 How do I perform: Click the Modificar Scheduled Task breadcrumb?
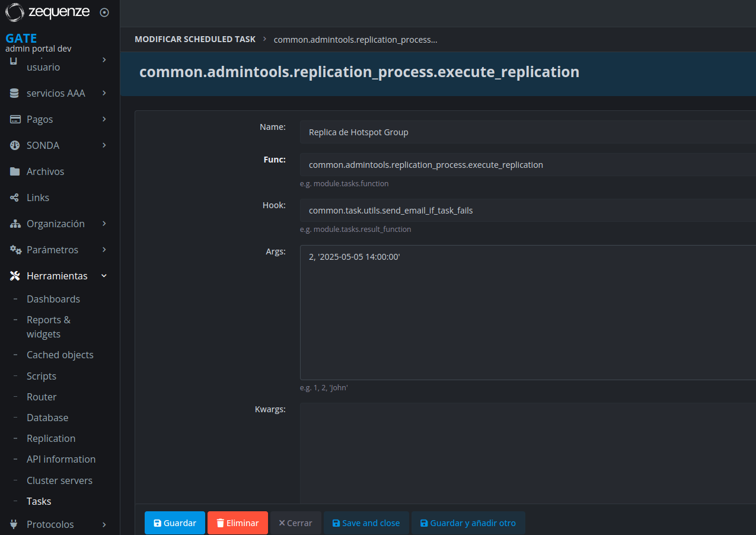coord(195,39)
